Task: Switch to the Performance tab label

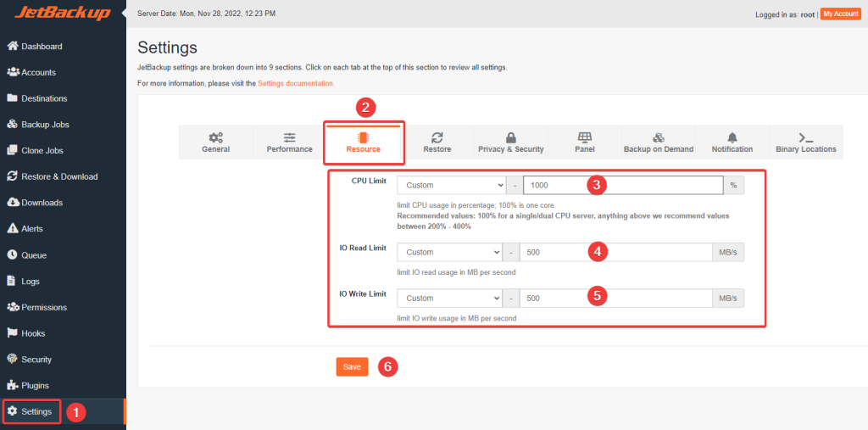Action: coord(290,149)
